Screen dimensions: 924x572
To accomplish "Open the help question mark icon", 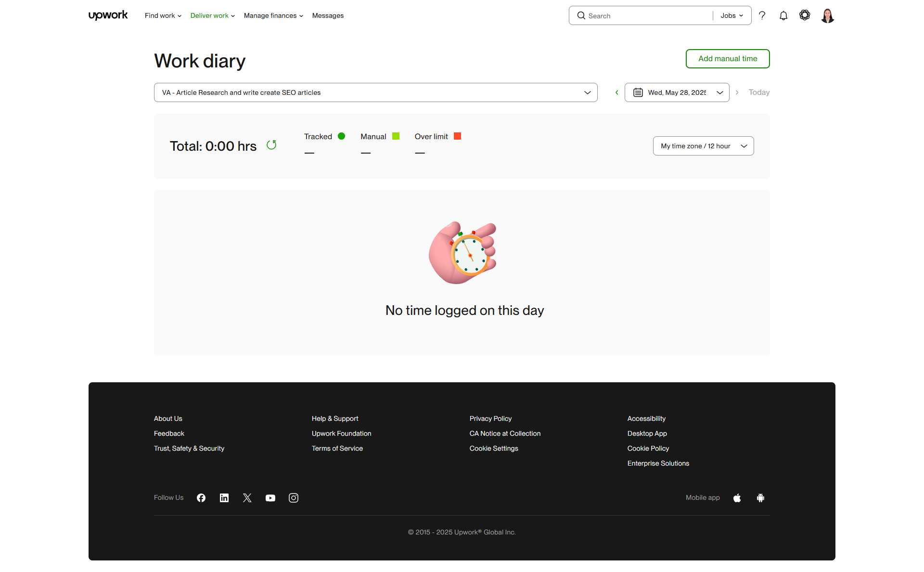I will point(762,15).
